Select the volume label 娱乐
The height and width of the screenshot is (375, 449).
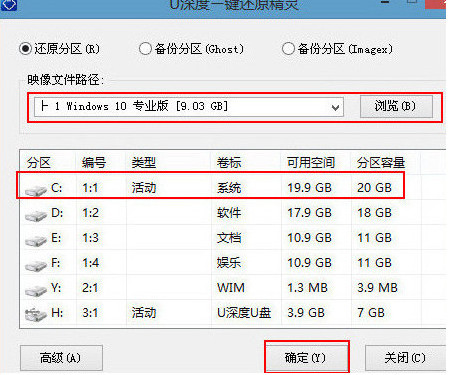[229, 263]
